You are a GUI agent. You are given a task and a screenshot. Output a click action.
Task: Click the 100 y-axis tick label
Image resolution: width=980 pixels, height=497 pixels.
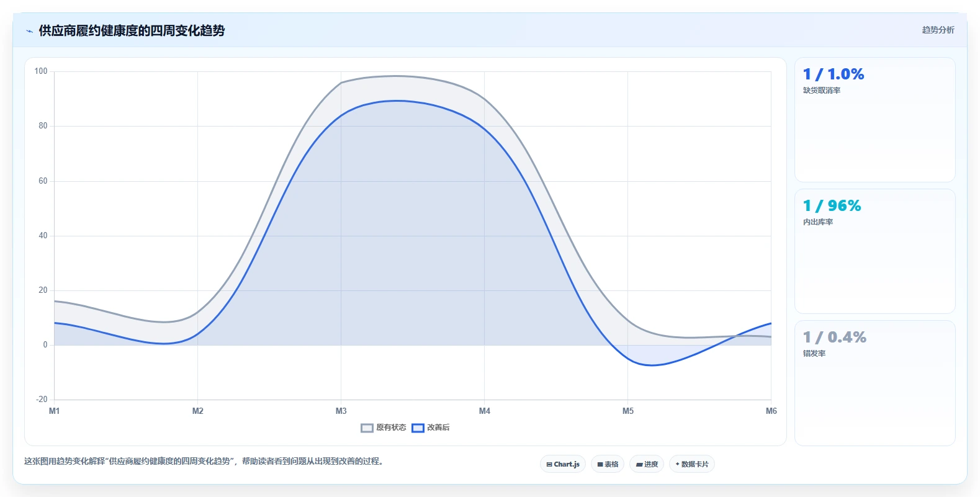(41, 71)
